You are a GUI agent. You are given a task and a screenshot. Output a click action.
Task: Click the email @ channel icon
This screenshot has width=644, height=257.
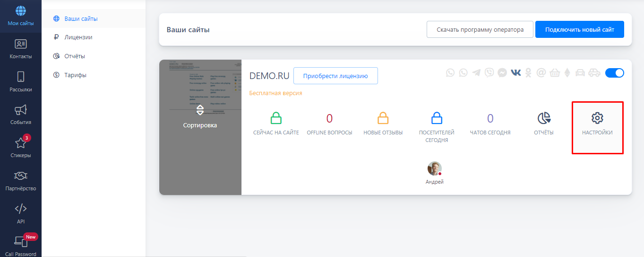click(x=541, y=72)
